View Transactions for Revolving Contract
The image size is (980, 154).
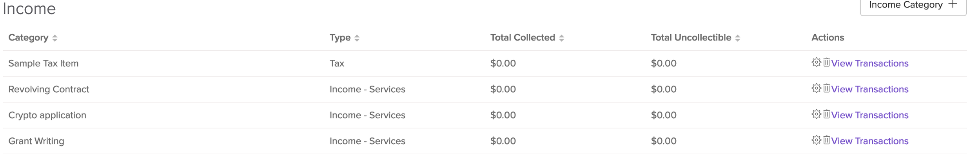coord(869,89)
